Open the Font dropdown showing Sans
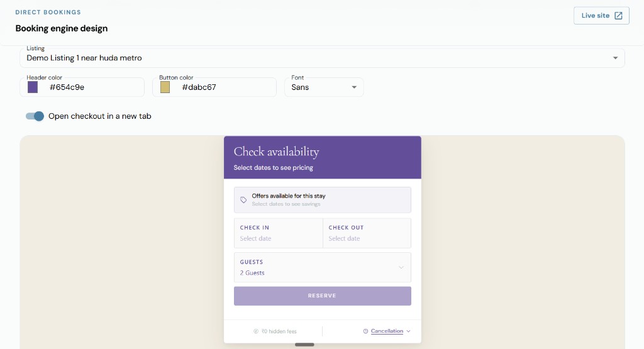This screenshot has width=644, height=349. (324, 87)
